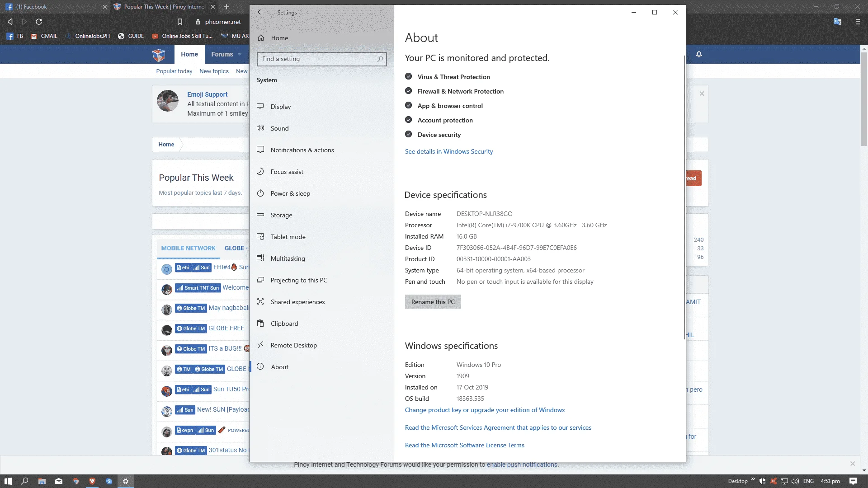Read the Microsoft Software License Terms
Viewport: 868px width, 488px height.
click(x=464, y=446)
